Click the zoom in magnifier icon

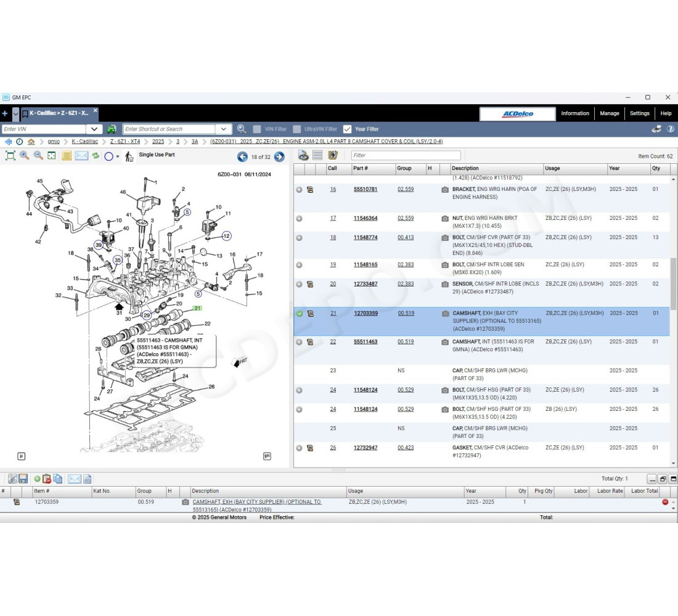point(24,156)
